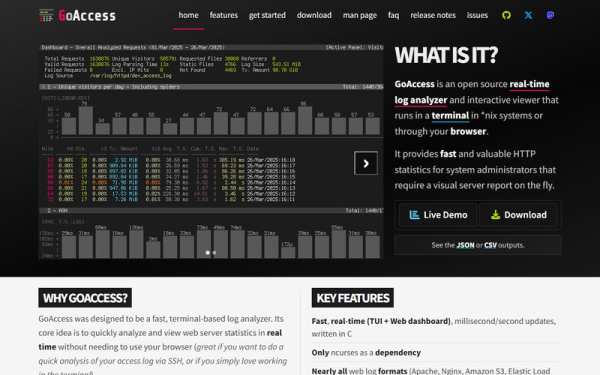Click the KEY FEATURES heading
This screenshot has width=600, height=375.
(x=352, y=298)
